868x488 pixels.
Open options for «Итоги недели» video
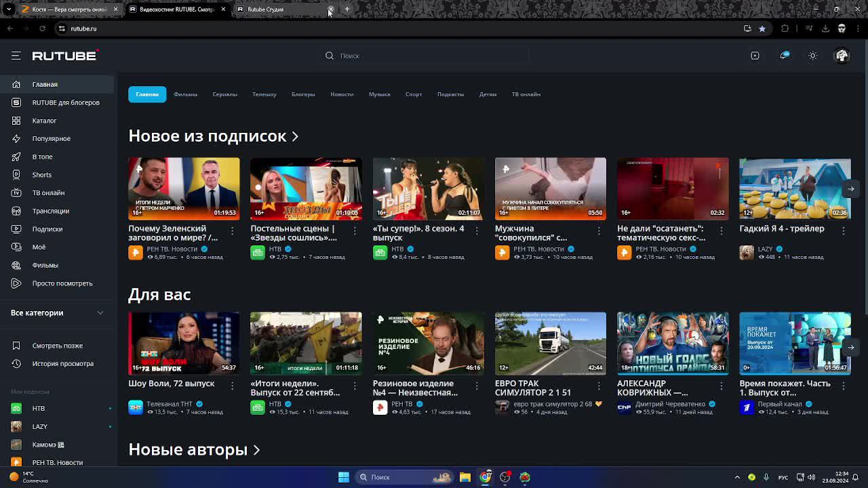point(355,386)
